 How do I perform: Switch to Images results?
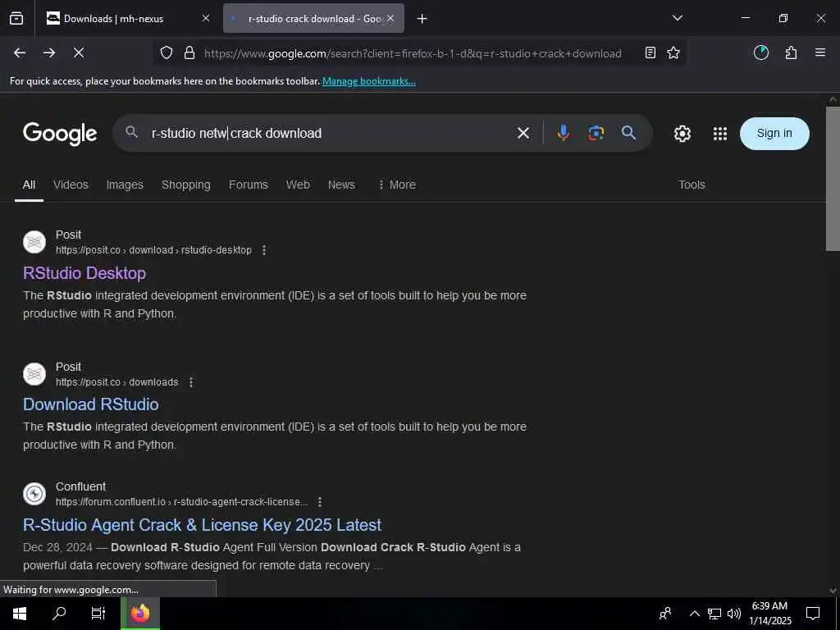click(125, 185)
